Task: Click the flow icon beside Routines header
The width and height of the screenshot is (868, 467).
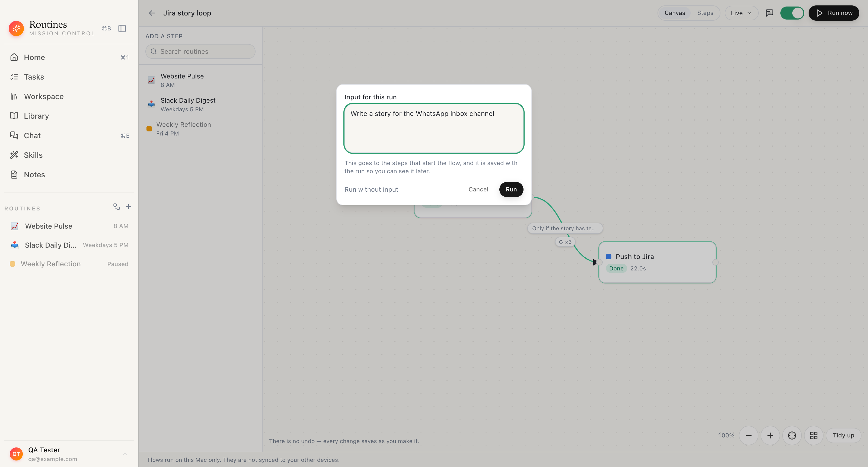Action: click(x=117, y=207)
